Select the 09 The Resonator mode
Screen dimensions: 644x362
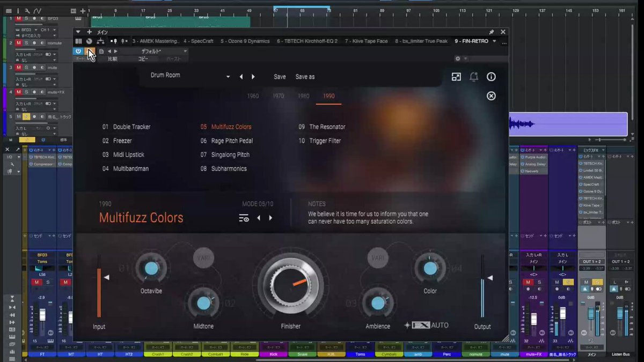pyautogui.click(x=322, y=127)
